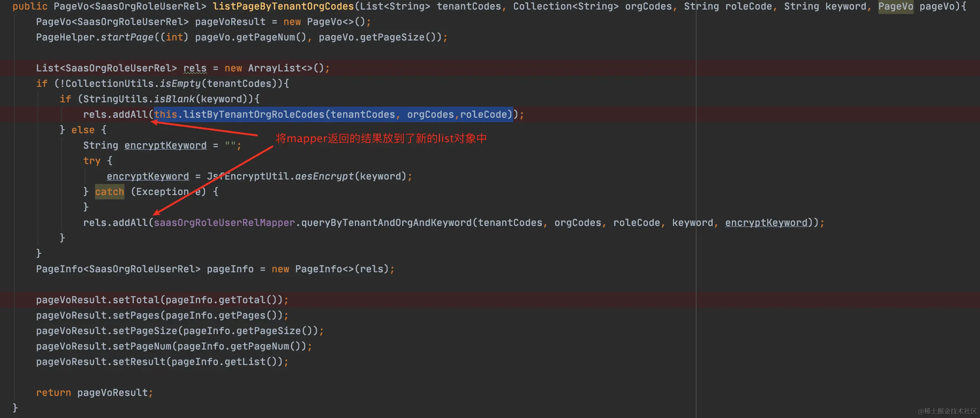
Task: Click the try keyword
Action: pyautogui.click(x=92, y=161)
